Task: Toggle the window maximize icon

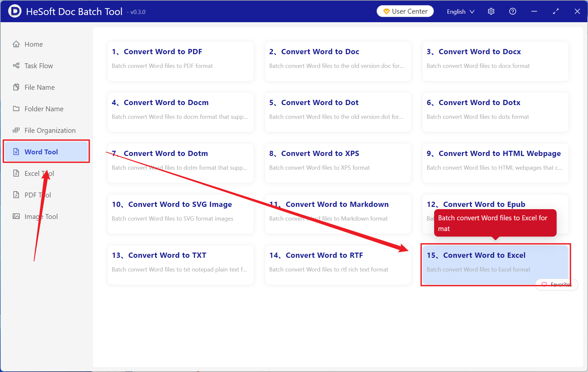Action: click(x=556, y=11)
